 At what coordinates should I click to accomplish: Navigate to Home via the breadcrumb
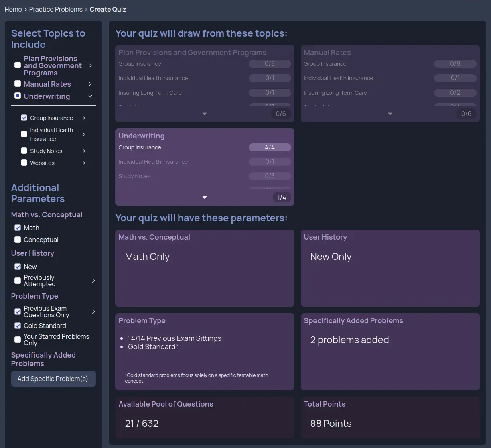13,9
